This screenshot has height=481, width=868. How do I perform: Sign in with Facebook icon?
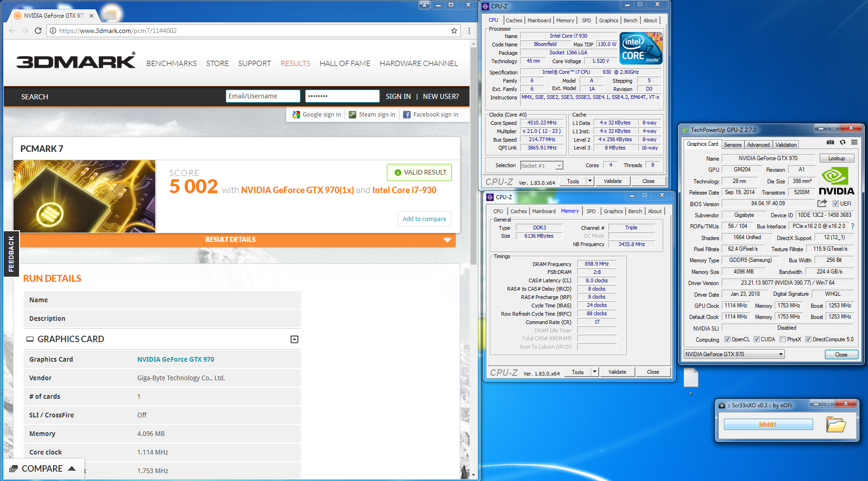[x=407, y=115]
